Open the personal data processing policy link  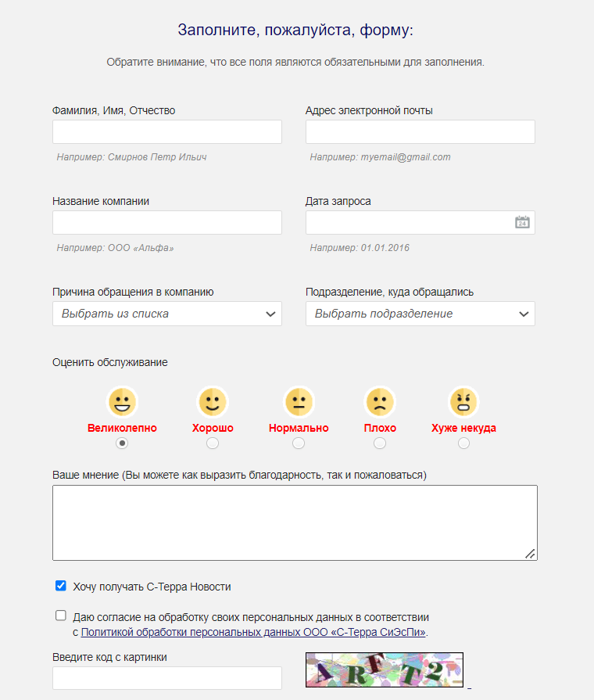point(253,632)
